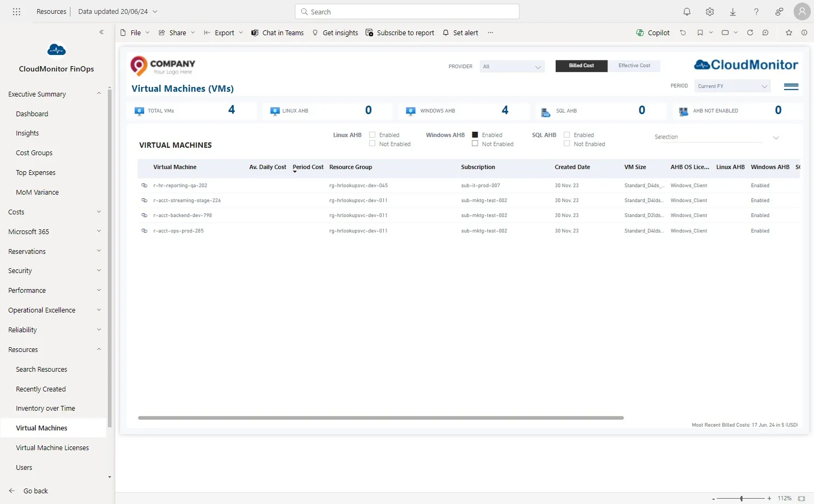Screen dimensions: 814x504
Task: Click link icon for r-acct-backend-dev-798 row
Action: click(x=144, y=215)
